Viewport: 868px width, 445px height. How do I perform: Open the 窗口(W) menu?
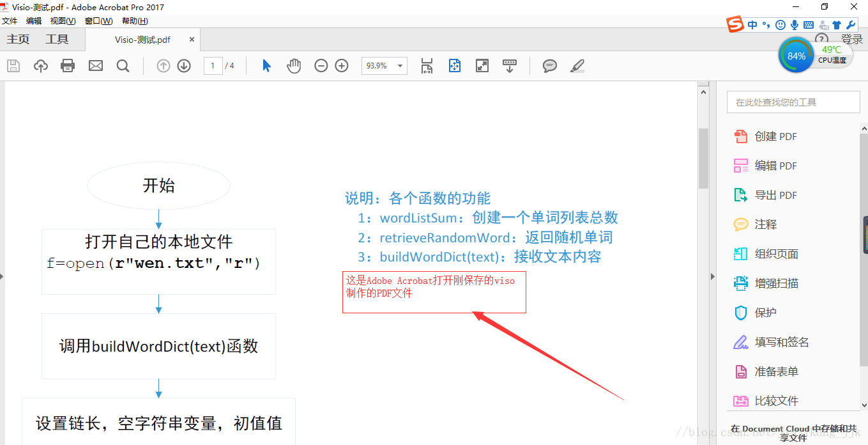pyautogui.click(x=98, y=21)
